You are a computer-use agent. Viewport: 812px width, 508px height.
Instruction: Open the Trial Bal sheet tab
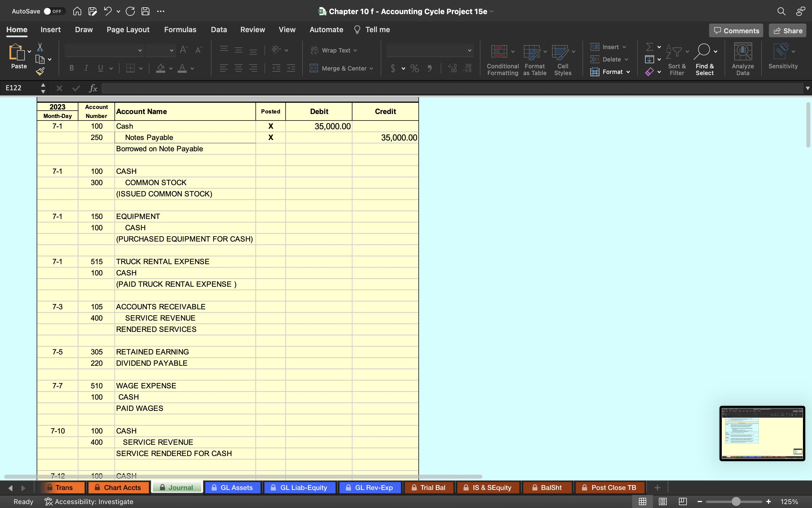pyautogui.click(x=429, y=487)
